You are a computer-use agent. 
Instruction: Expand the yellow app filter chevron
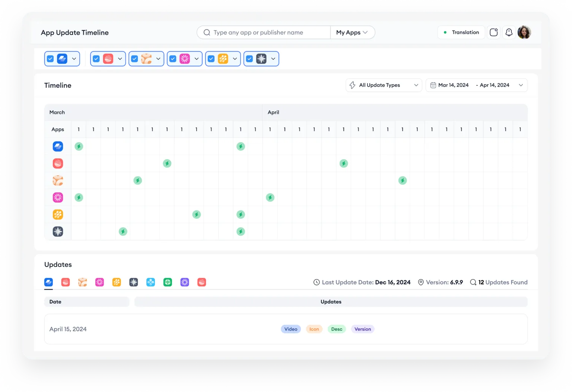[x=235, y=59]
